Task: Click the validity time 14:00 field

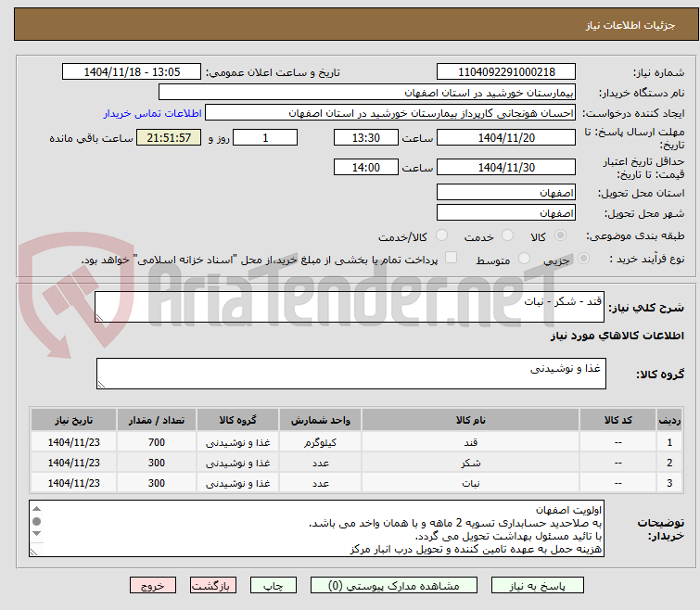Action: coord(366,167)
